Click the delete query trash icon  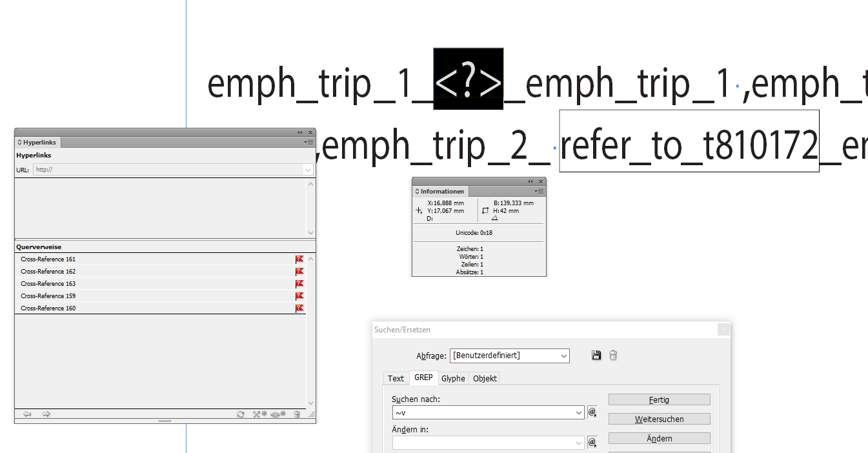[612, 355]
